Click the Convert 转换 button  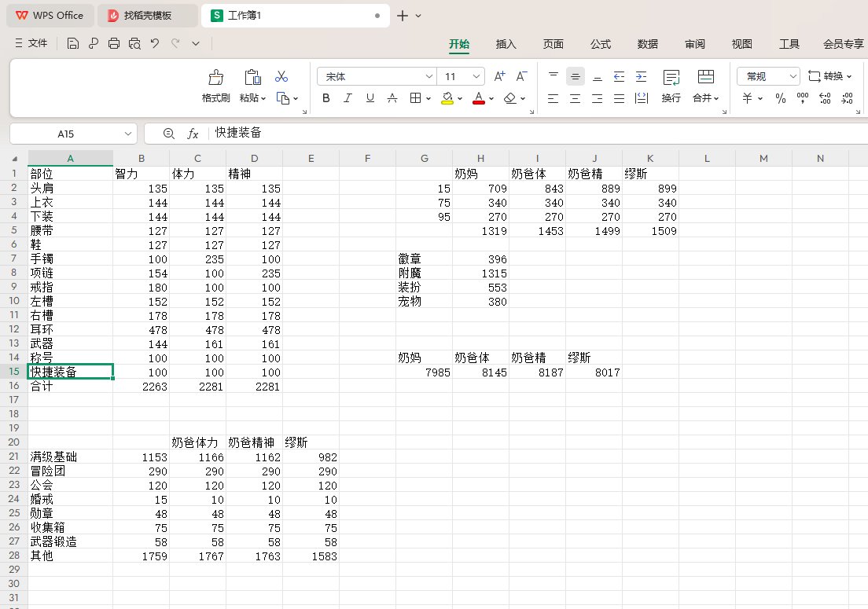[x=829, y=76]
